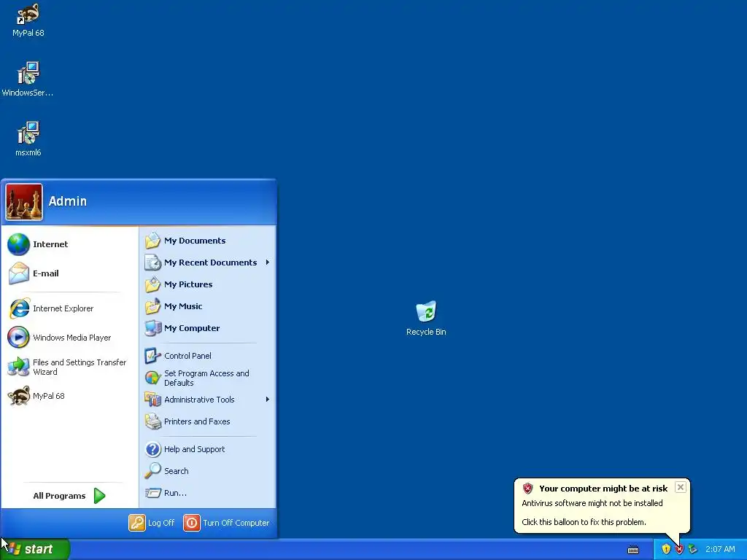Click 'Click this balloon to fix this problem.' text
747x560 pixels.
584,522
